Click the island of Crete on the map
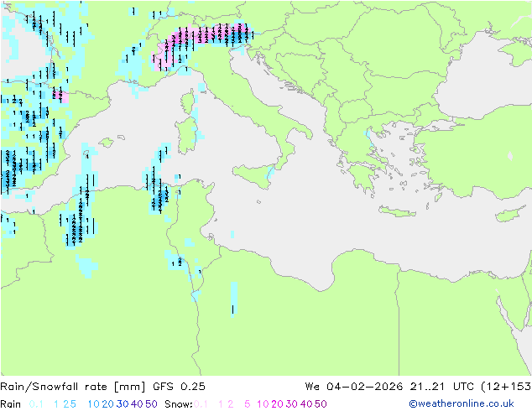 tap(397, 211)
